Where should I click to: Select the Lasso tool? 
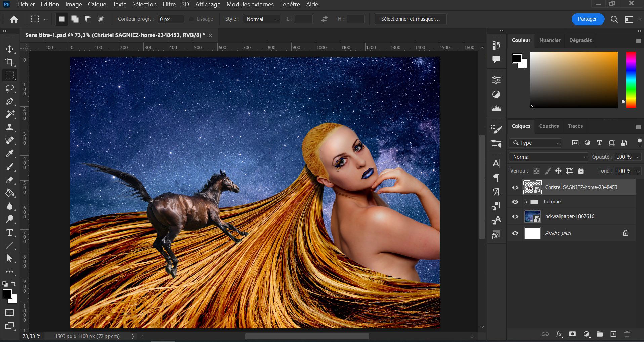10,88
